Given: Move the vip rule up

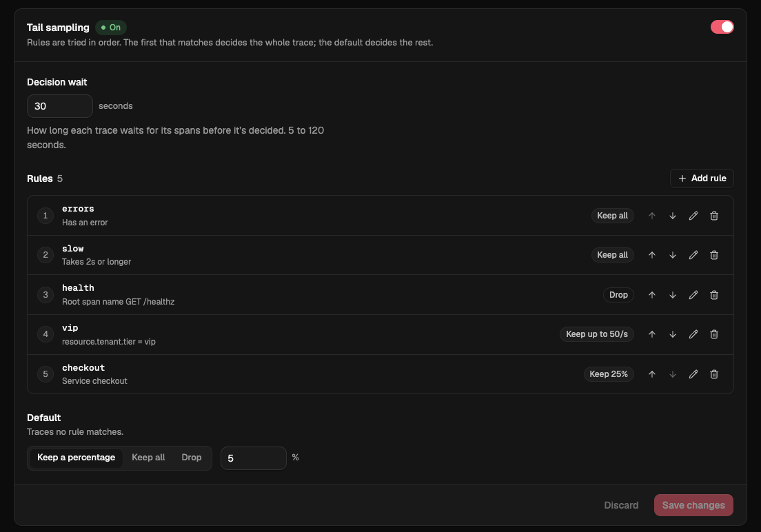Looking at the screenshot, I should click(652, 334).
